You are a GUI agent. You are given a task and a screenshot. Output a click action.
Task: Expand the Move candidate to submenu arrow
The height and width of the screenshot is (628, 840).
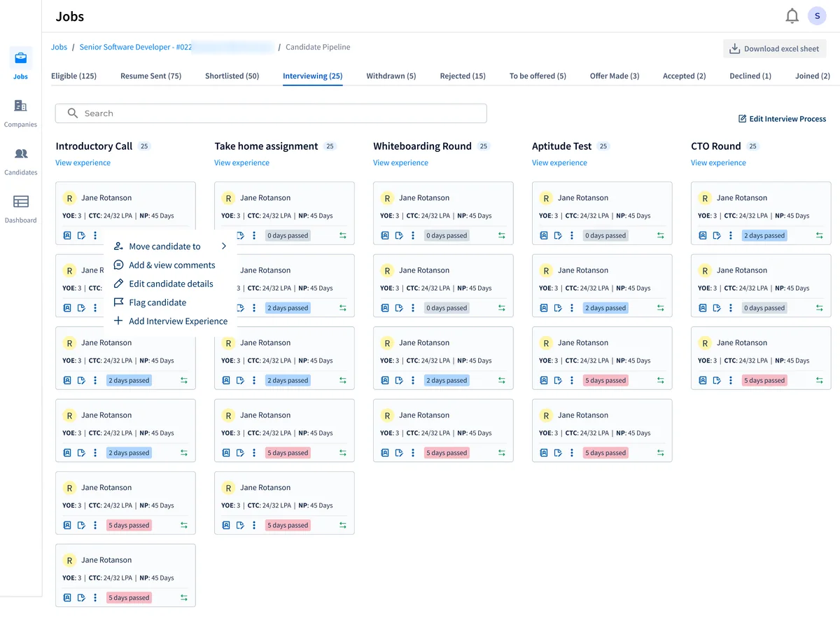click(x=224, y=246)
